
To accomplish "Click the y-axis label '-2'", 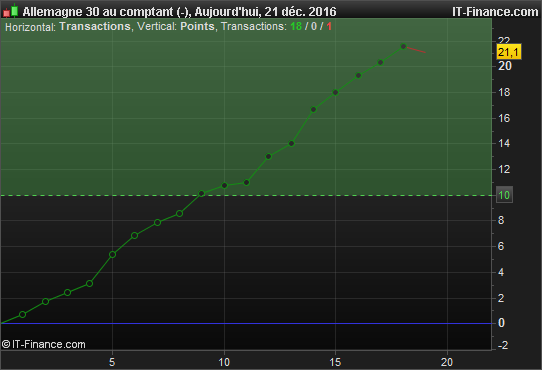I will [x=503, y=345].
